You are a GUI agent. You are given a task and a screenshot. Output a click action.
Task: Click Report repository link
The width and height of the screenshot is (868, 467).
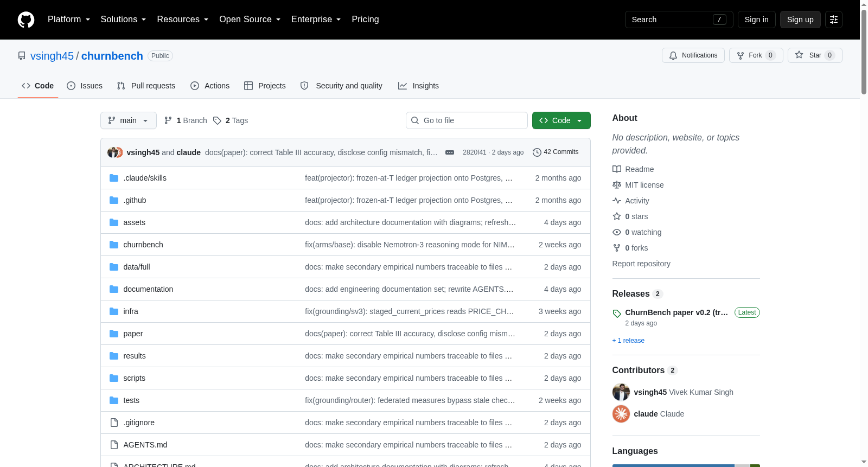[x=641, y=264]
